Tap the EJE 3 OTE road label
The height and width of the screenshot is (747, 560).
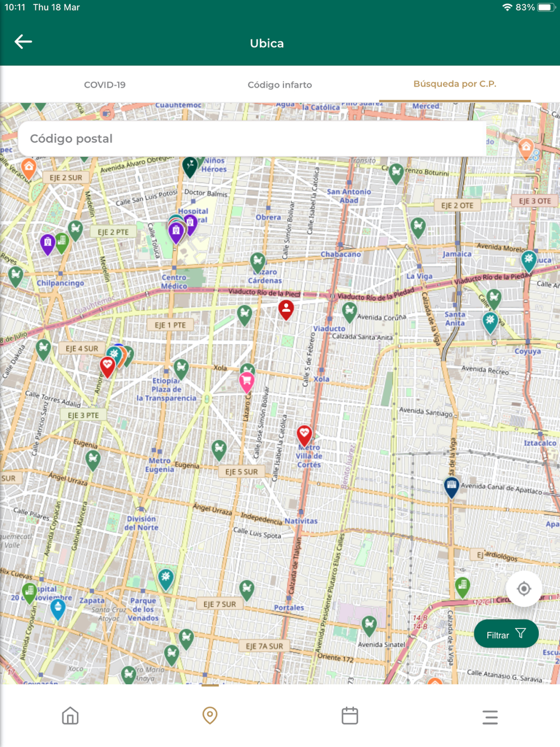(x=535, y=201)
